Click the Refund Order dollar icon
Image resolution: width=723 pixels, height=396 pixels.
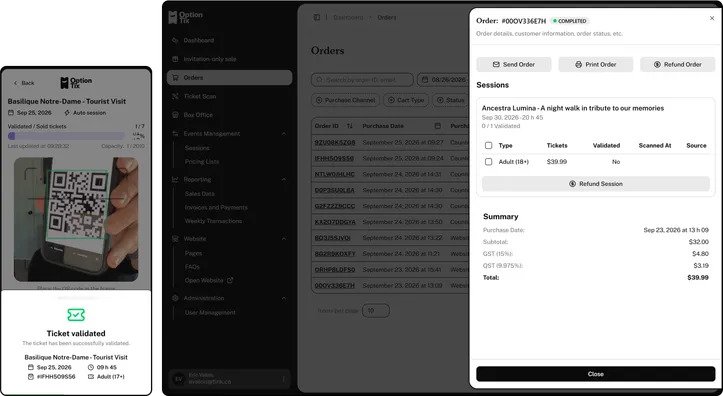click(657, 65)
